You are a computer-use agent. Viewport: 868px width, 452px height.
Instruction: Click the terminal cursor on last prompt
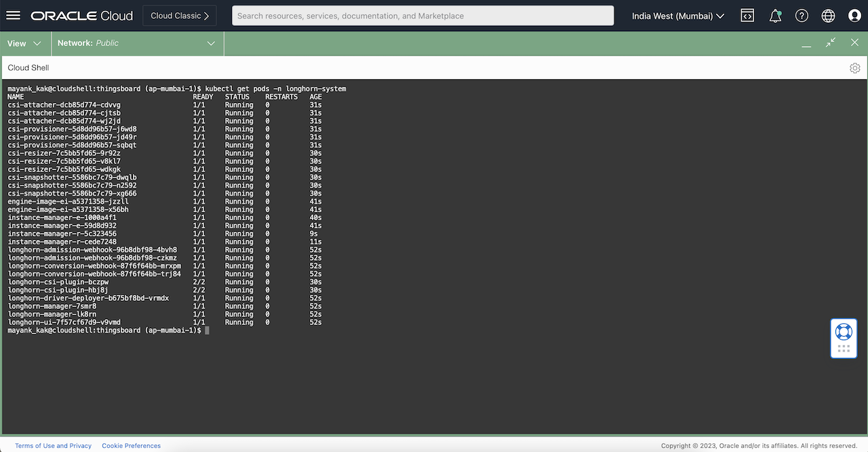click(207, 331)
